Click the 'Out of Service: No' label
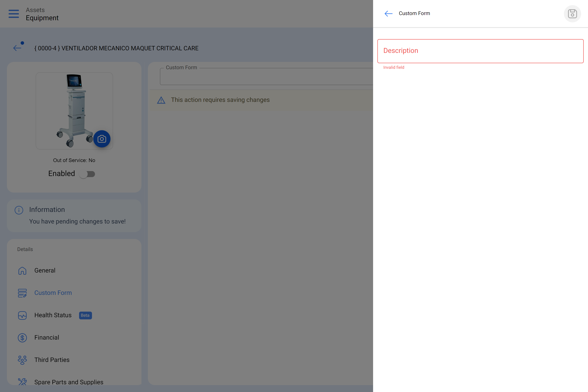 pos(74,160)
